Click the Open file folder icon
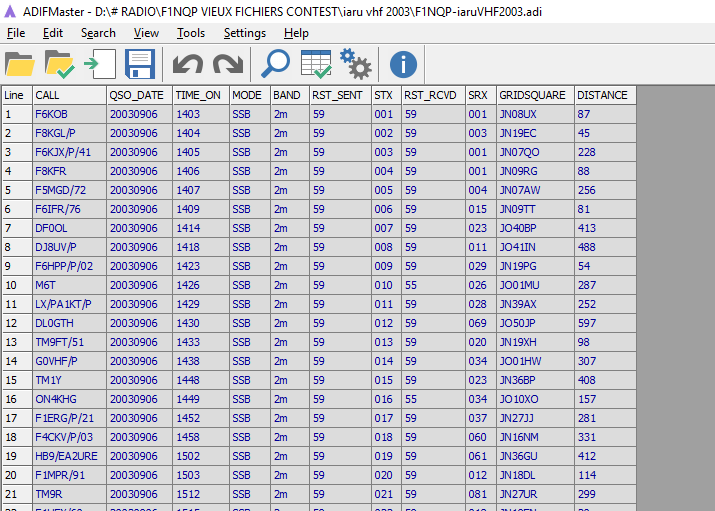 pyautogui.click(x=20, y=64)
